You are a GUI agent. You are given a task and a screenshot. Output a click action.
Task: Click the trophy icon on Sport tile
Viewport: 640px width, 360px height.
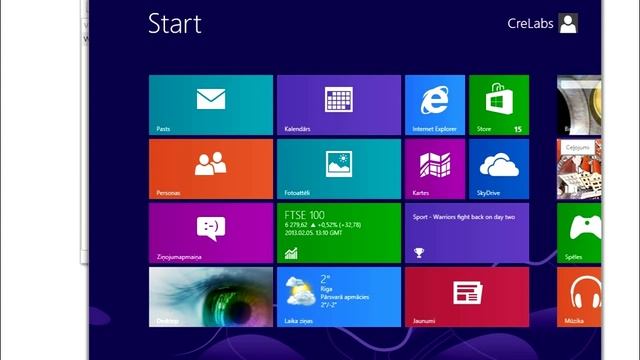[419, 253]
